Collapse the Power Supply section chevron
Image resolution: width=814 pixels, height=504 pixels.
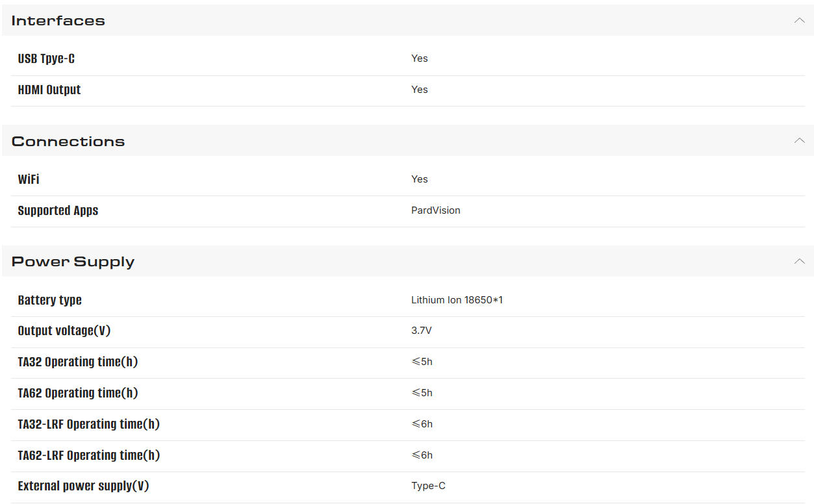pyautogui.click(x=799, y=262)
